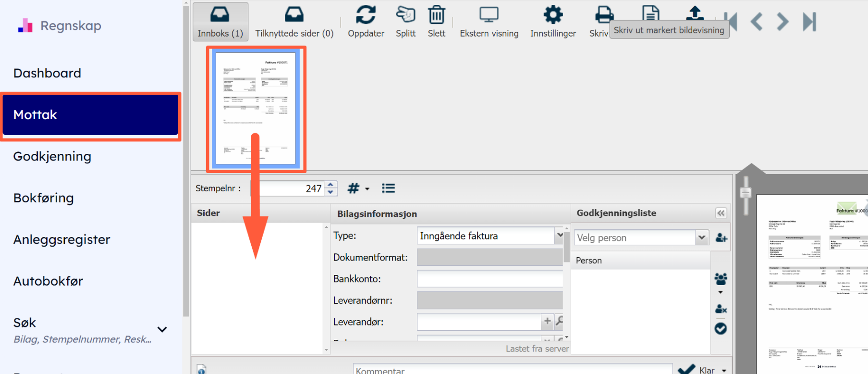
Task: Jump to the last page
Action: (809, 22)
